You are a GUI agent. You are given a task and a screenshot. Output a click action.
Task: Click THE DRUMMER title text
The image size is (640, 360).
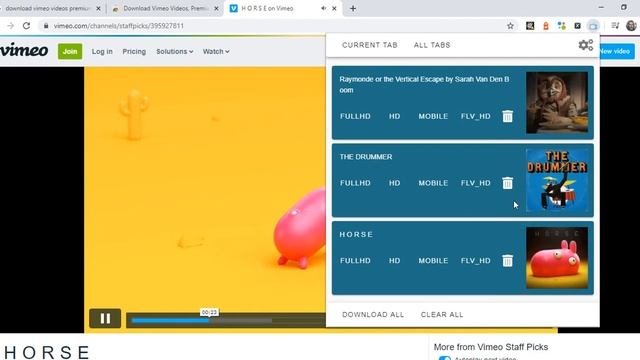pyautogui.click(x=366, y=157)
